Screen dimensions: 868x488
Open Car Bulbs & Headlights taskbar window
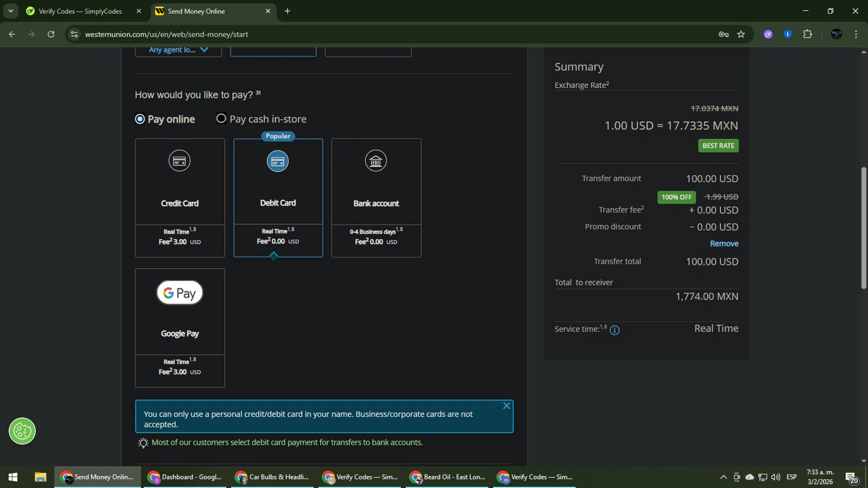pyautogui.click(x=273, y=477)
